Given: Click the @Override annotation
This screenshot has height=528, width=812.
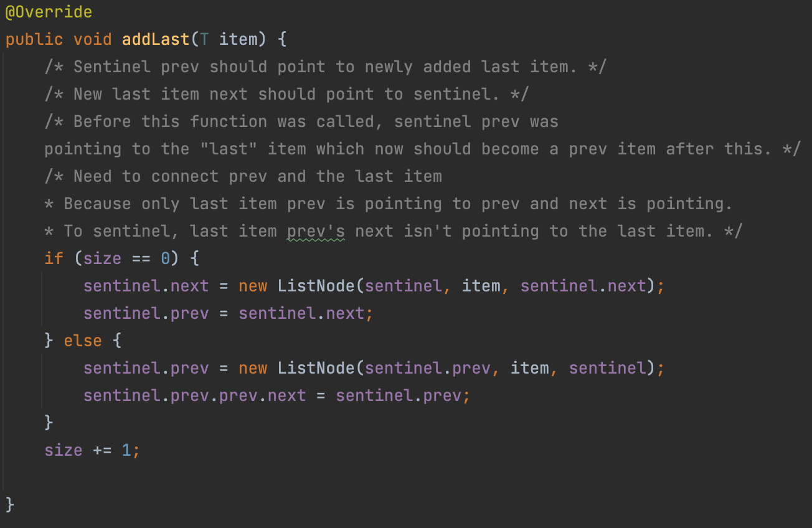Looking at the screenshot, I should [x=49, y=12].
